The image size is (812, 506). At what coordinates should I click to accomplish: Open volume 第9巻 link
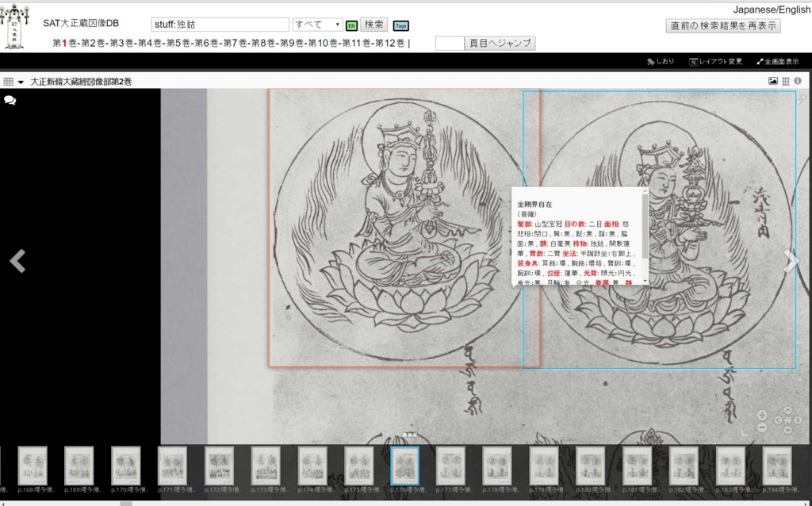click(x=292, y=43)
